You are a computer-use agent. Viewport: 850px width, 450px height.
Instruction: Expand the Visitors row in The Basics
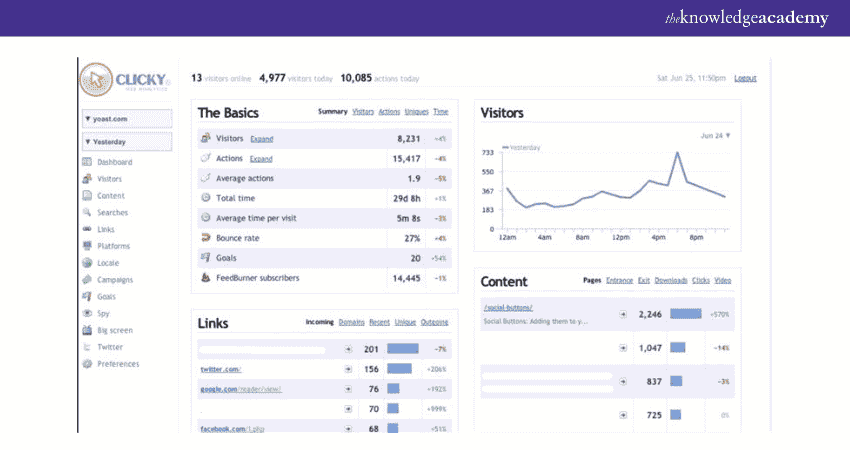(x=262, y=139)
